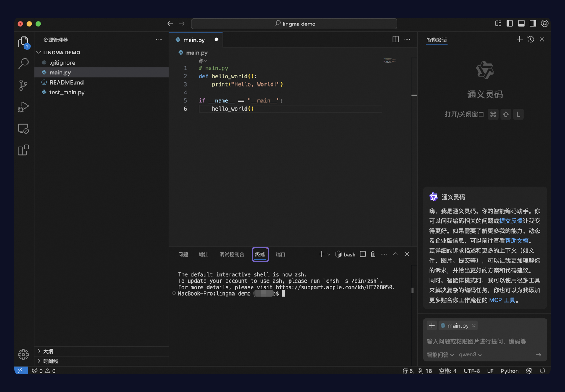The image size is (565, 392).
Task: Select the main.py editor tab
Action: coord(196,40)
